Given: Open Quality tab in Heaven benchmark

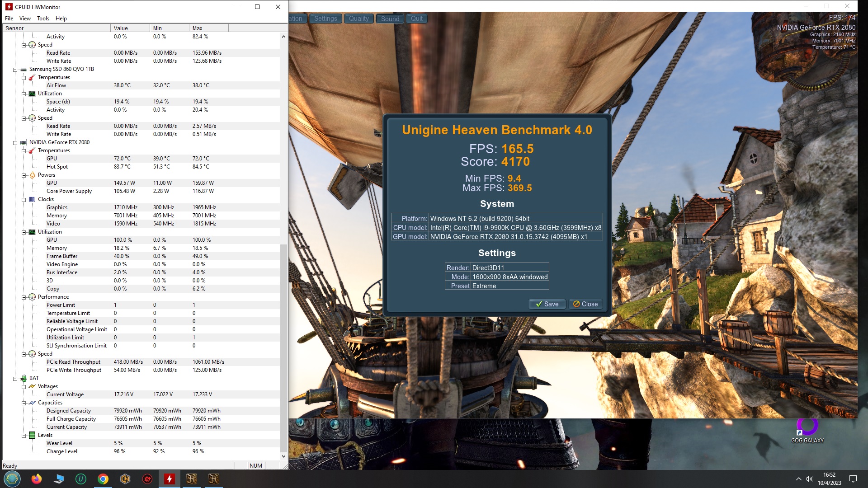Looking at the screenshot, I should (x=359, y=19).
